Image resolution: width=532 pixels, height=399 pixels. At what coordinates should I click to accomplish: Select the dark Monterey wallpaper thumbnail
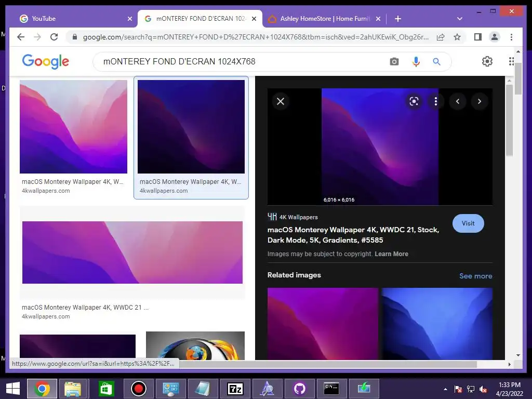tap(191, 127)
